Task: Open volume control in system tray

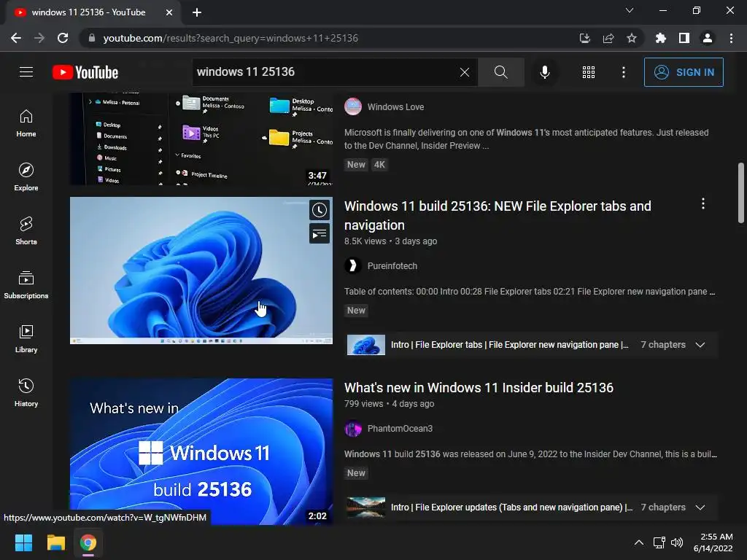Action: tap(677, 542)
